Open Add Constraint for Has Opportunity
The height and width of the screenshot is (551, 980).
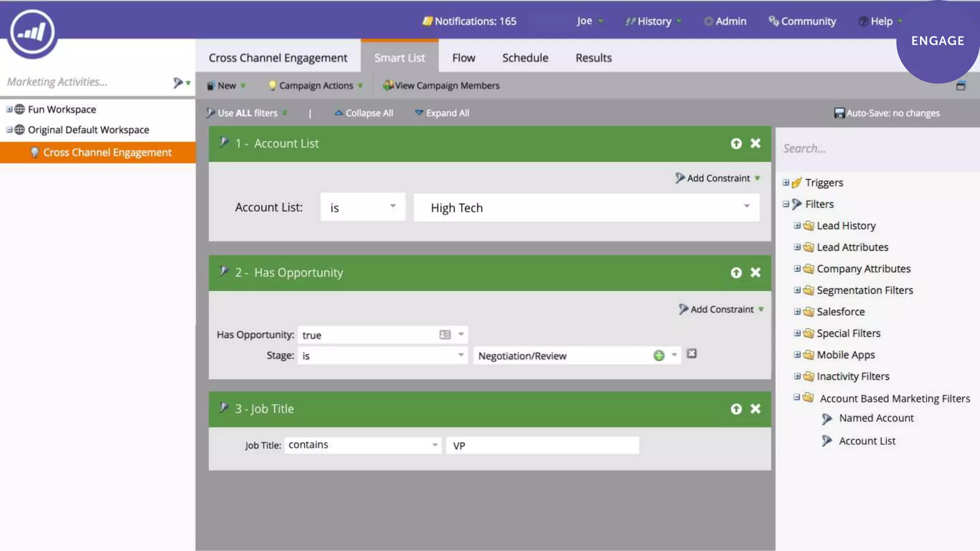[x=721, y=309]
